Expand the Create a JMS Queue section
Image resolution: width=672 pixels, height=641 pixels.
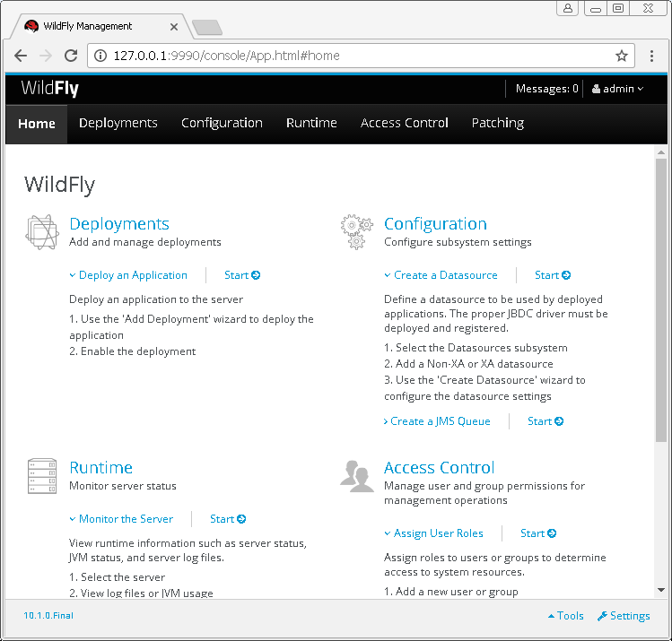pos(437,421)
